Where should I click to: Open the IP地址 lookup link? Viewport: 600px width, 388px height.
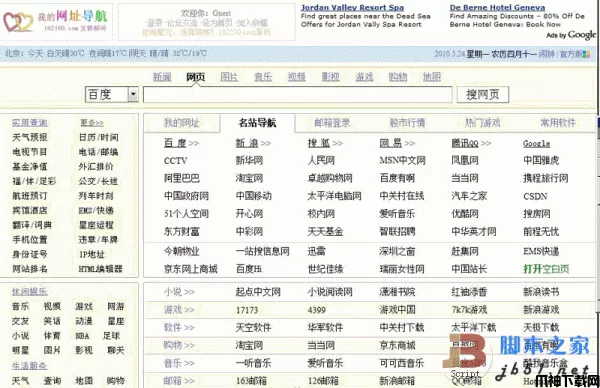point(92,254)
